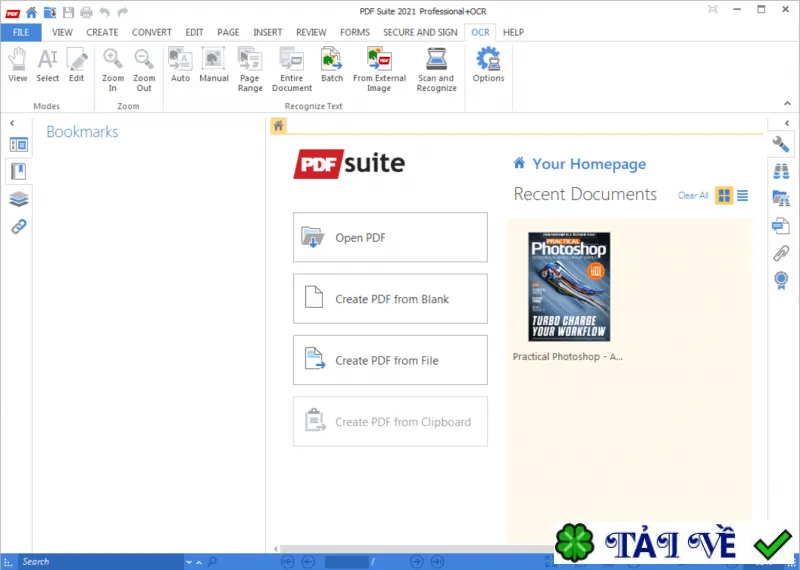This screenshot has width=800, height=570.
Task: Click the page number field in status bar
Action: pos(346,562)
